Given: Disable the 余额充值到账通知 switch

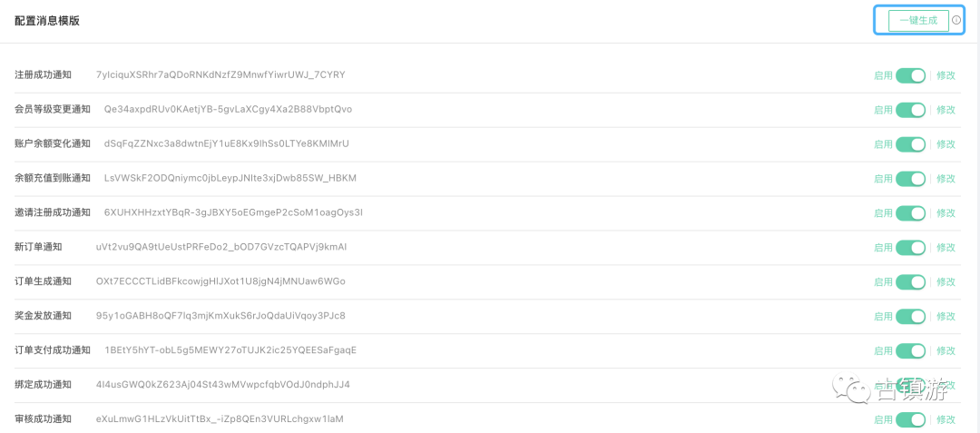Looking at the screenshot, I should tap(911, 178).
